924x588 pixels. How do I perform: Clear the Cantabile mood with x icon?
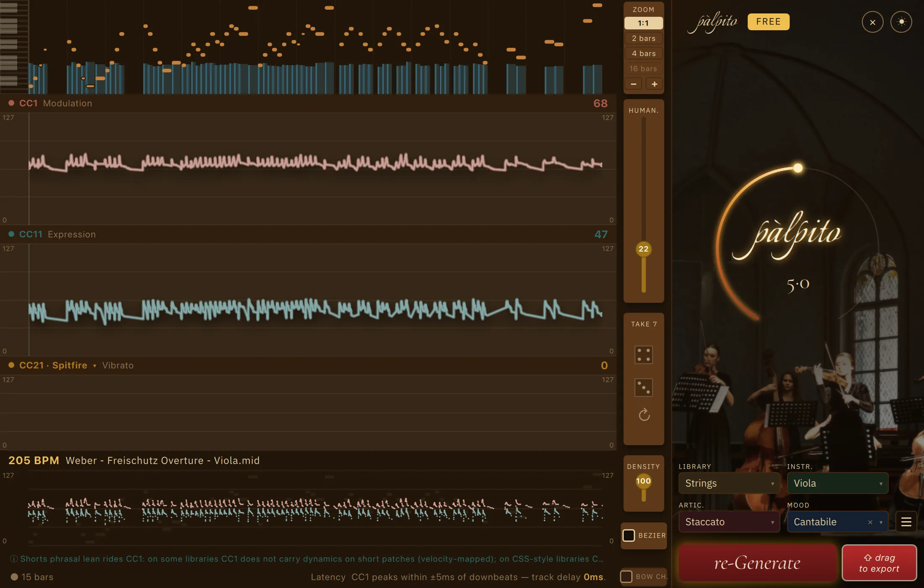click(x=870, y=522)
